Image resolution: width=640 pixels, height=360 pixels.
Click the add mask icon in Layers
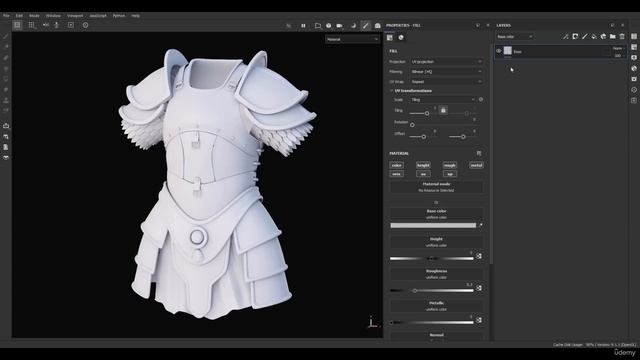575,37
